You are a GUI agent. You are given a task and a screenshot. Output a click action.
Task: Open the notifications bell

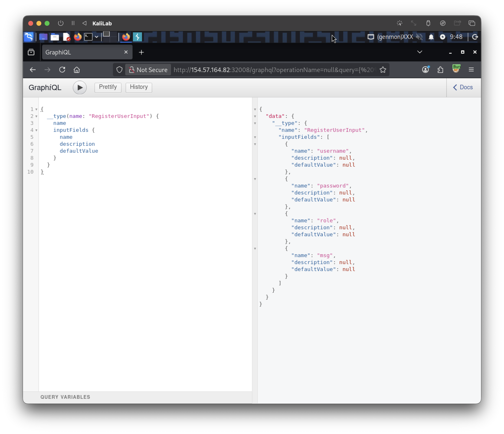431,37
